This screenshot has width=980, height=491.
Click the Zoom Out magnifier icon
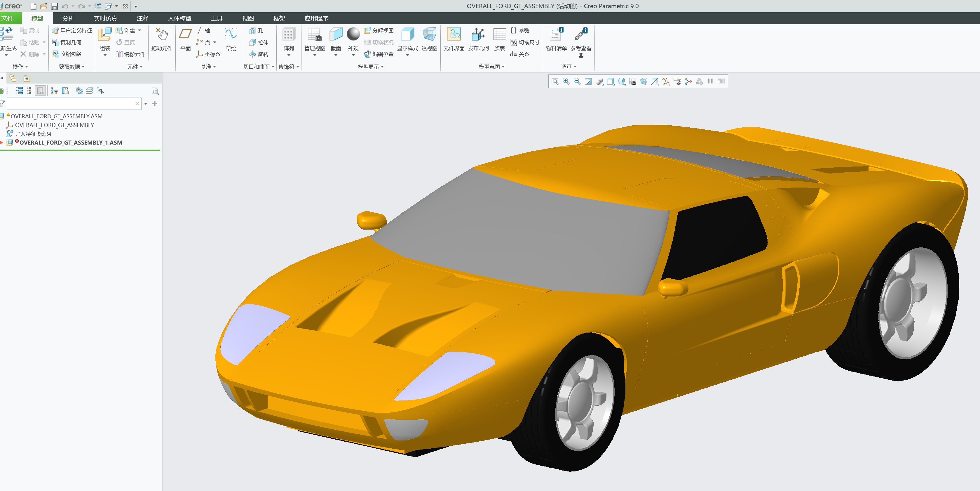click(x=577, y=81)
